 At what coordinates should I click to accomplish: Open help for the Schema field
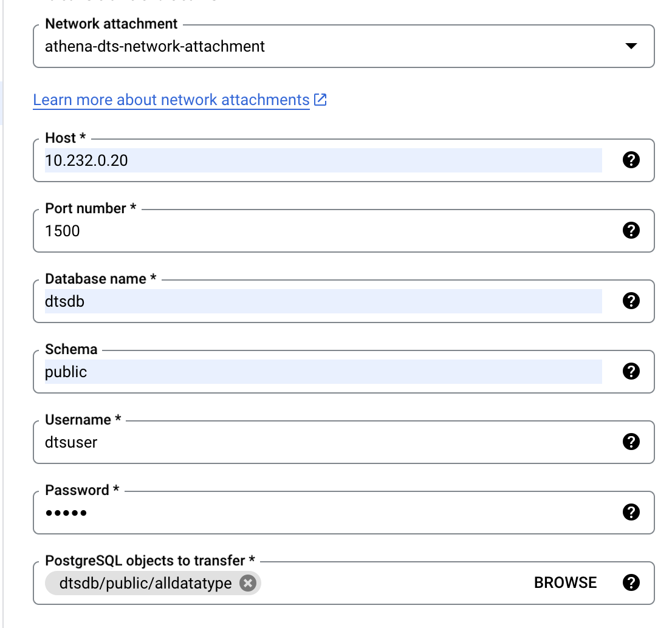631,371
